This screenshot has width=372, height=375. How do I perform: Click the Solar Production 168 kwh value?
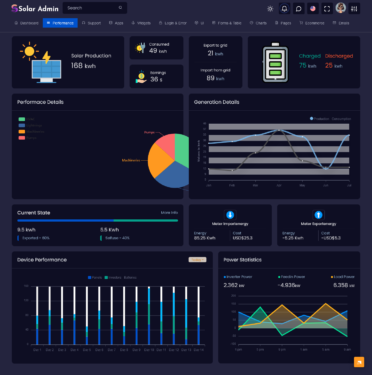click(x=83, y=66)
